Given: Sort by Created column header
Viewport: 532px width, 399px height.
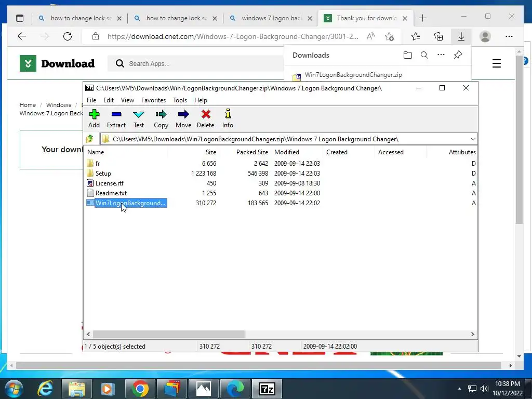Looking at the screenshot, I should point(349,152).
